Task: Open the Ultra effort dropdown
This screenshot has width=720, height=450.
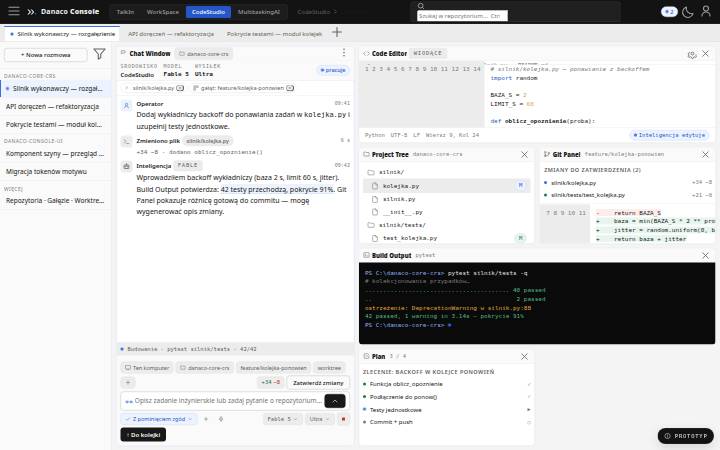Action: tap(319, 419)
